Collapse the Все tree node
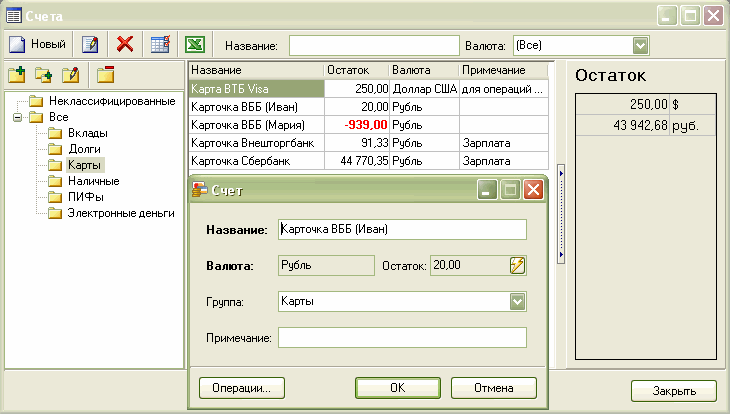This screenshot has height=414, width=730. coord(17,118)
